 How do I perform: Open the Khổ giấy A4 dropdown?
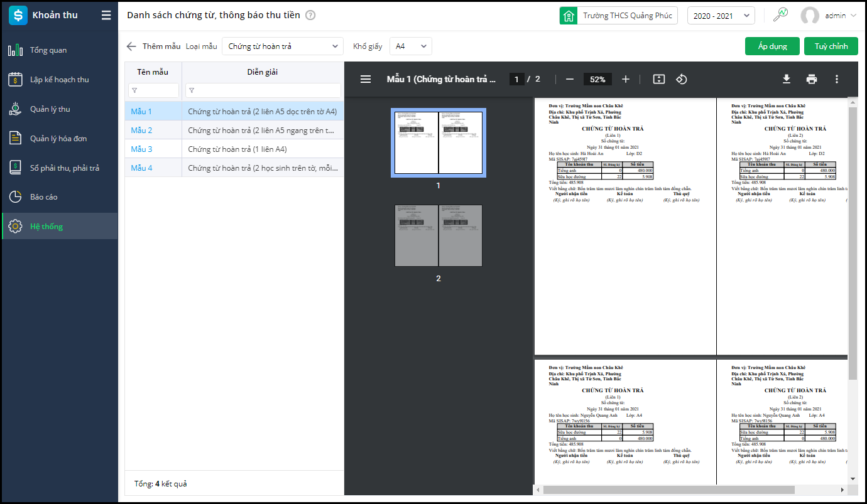pos(411,46)
